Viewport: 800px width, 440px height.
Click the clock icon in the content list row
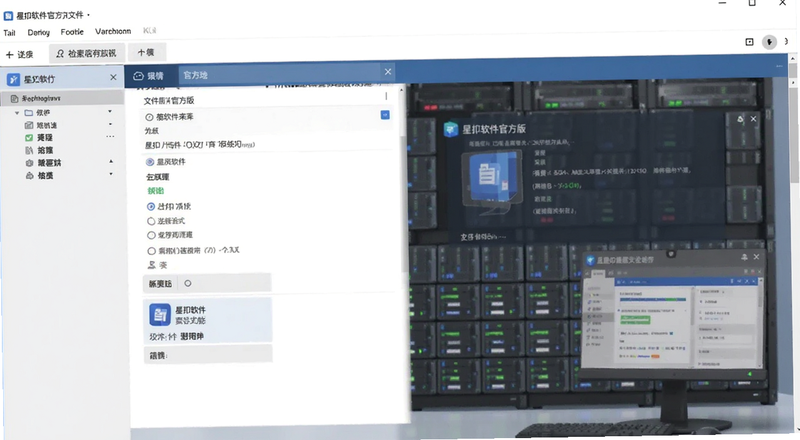pyautogui.click(x=149, y=117)
